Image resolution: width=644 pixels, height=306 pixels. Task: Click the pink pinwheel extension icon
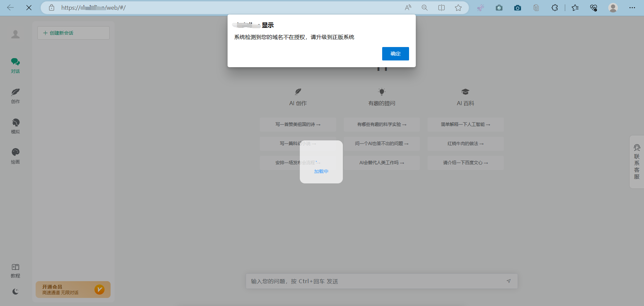481,7
